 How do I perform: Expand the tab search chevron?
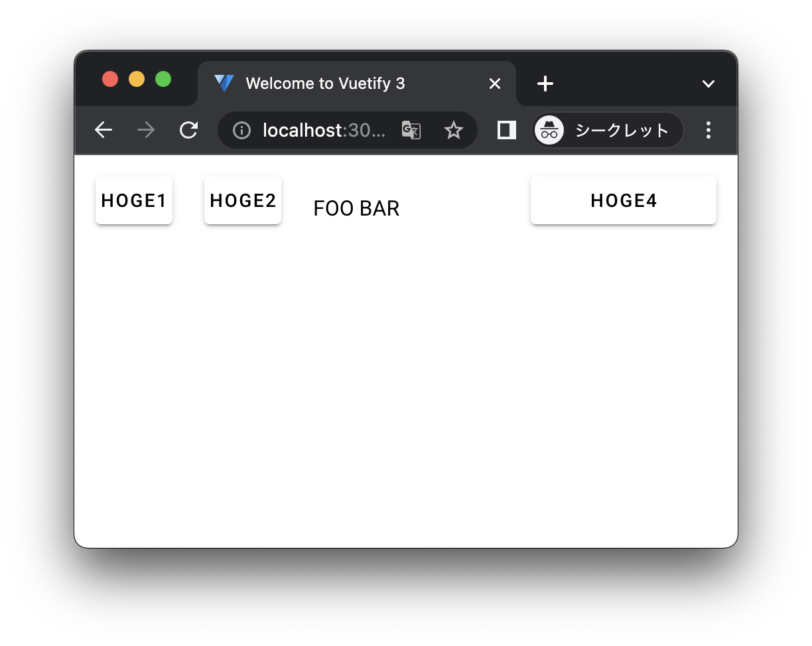[709, 84]
